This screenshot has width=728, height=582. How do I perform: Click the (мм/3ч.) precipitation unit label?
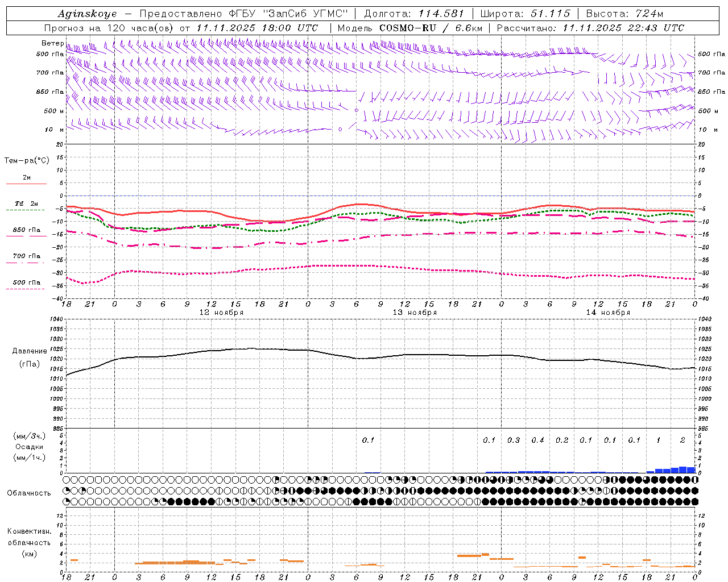coord(30,436)
